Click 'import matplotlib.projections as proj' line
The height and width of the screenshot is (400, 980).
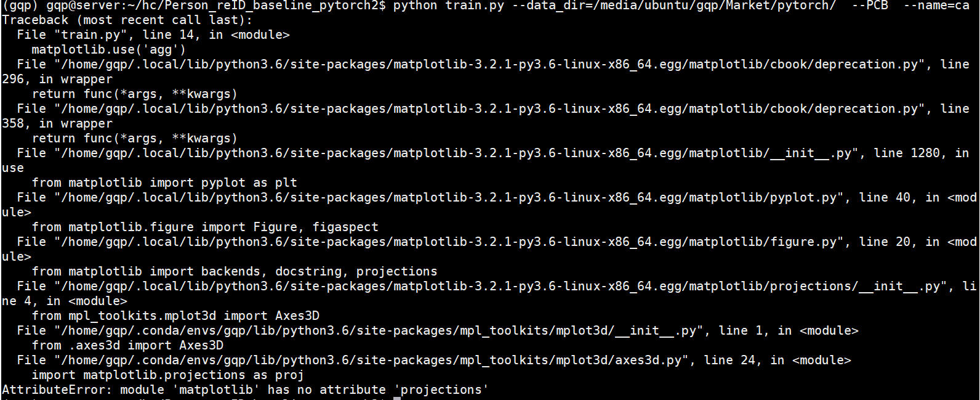(x=168, y=375)
